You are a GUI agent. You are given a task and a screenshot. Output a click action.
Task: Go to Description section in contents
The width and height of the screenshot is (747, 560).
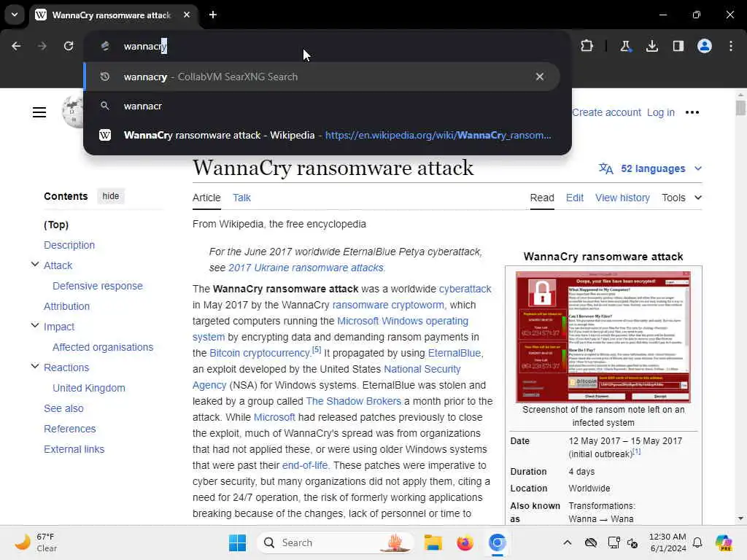(x=69, y=245)
